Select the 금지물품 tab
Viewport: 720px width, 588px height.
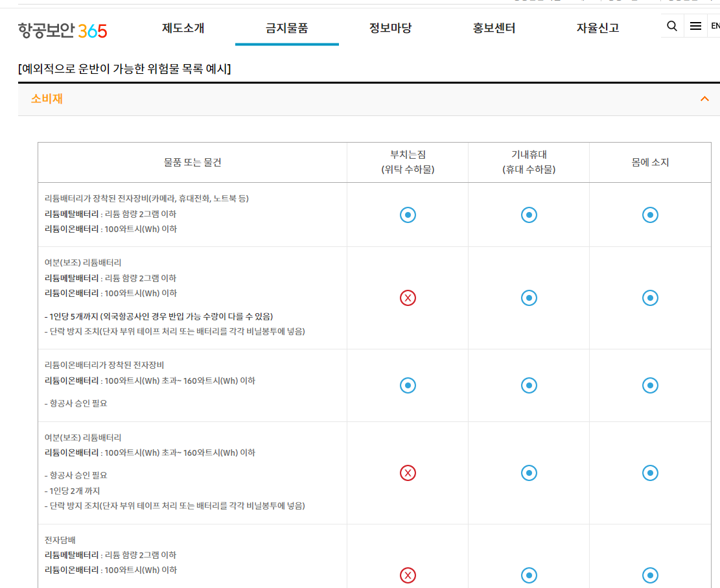(x=287, y=29)
